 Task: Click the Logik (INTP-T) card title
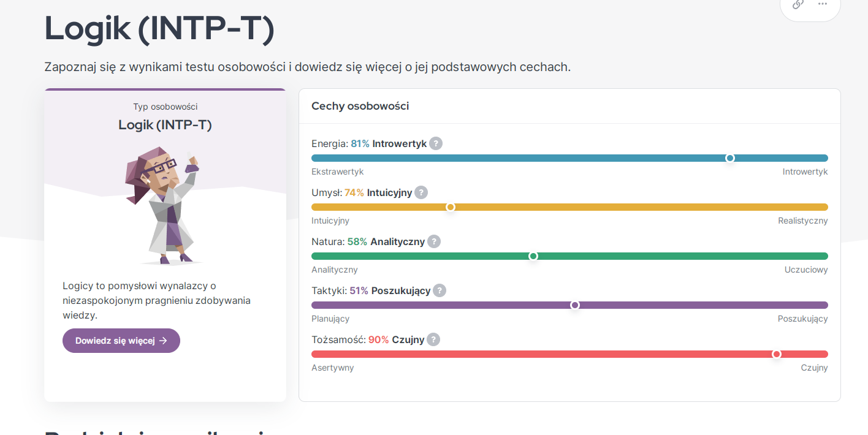(x=165, y=125)
